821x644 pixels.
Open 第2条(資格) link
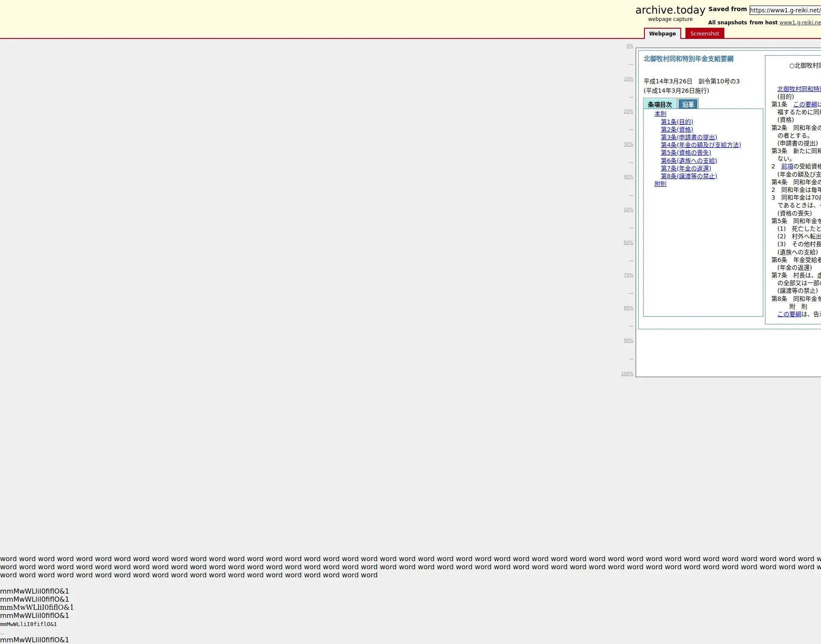tap(676, 129)
